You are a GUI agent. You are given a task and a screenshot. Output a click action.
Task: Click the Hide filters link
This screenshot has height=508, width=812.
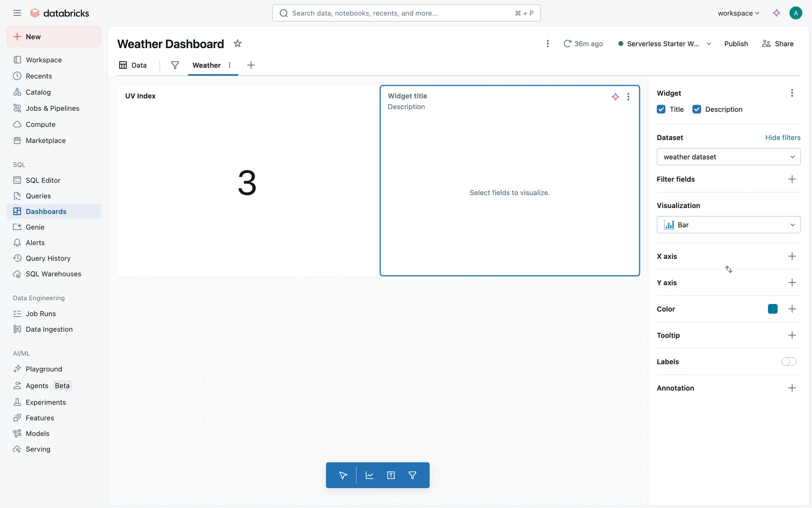point(782,138)
